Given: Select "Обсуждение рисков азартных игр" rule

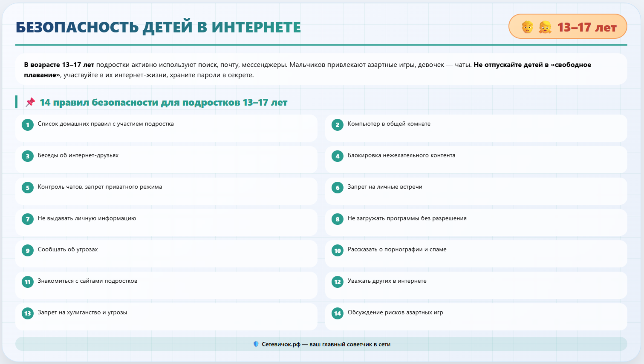Looking at the screenshot, I should coord(476,317).
